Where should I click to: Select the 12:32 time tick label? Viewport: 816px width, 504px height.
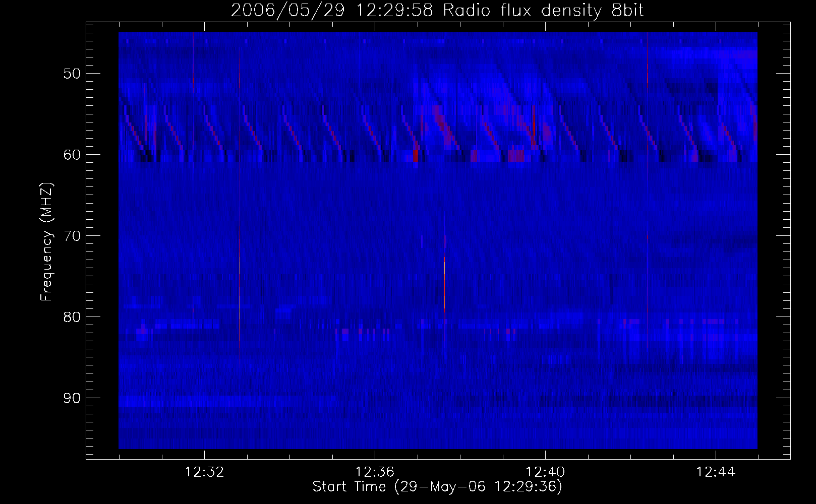click(204, 472)
